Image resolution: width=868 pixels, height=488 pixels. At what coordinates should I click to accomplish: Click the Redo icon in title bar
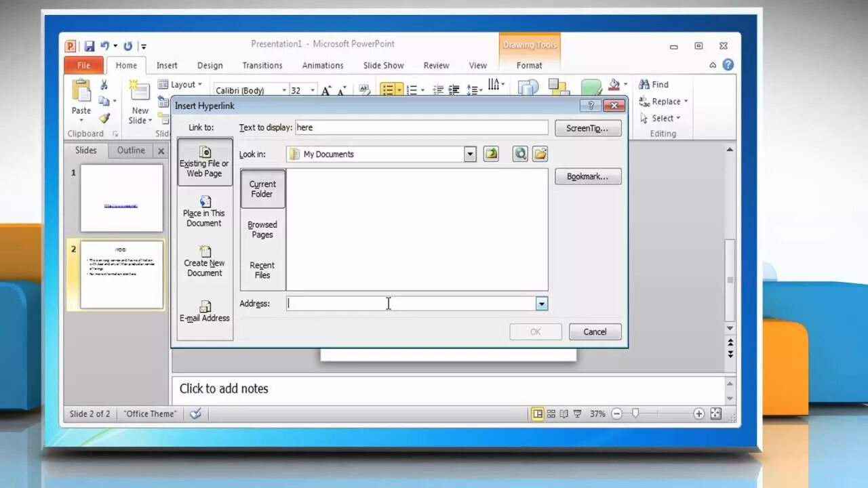coord(127,46)
